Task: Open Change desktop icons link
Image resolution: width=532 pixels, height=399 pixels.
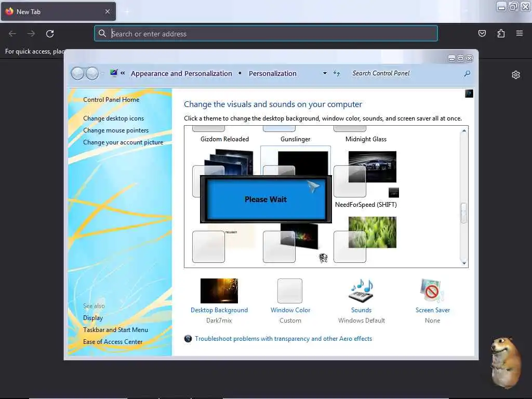Action: [113, 118]
